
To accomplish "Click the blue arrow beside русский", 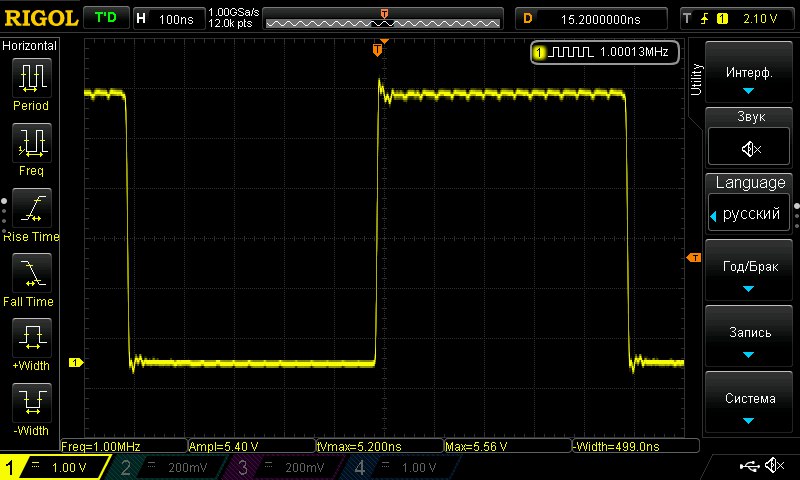I will [713, 216].
